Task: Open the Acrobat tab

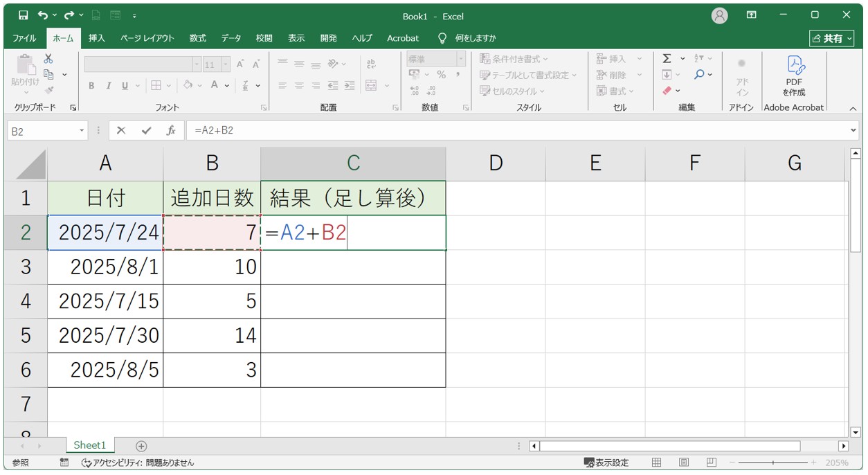Action: click(x=403, y=38)
